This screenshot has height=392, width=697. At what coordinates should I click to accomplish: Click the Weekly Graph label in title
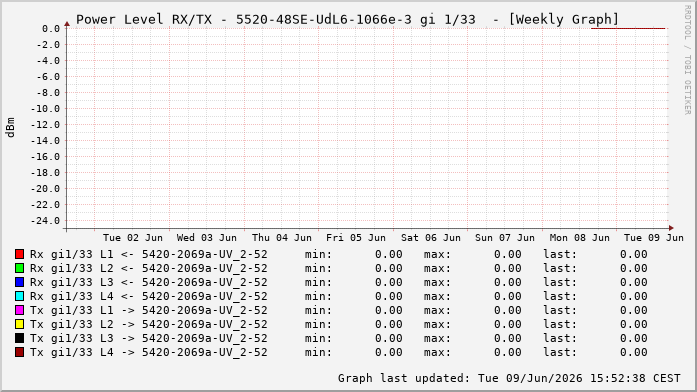pos(564,20)
